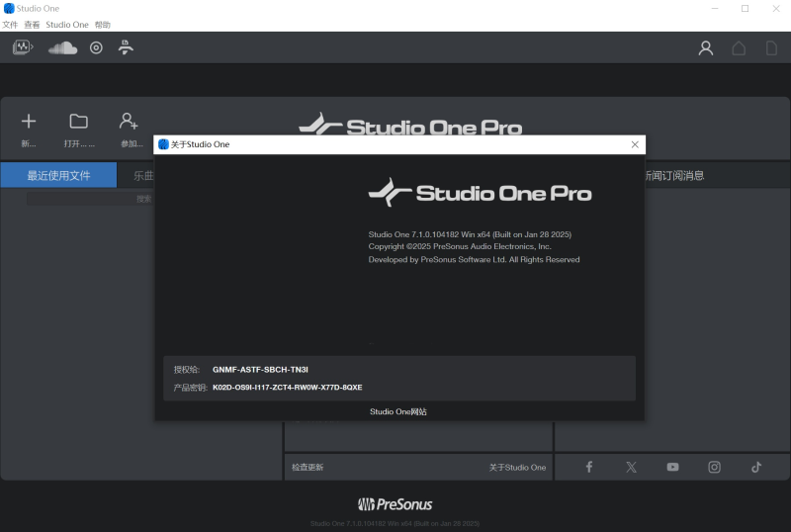Switch to the 新闻订阅消息 tab

coord(674,175)
